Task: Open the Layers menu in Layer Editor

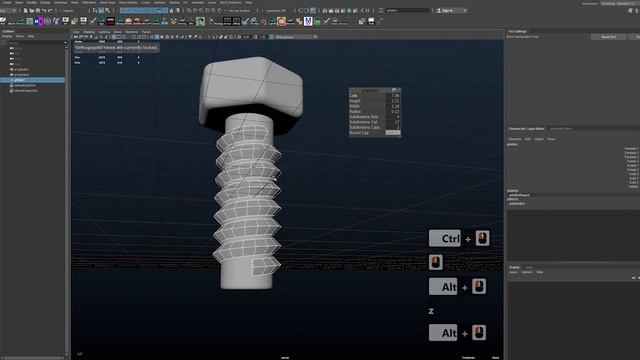Action: (513, 272)
